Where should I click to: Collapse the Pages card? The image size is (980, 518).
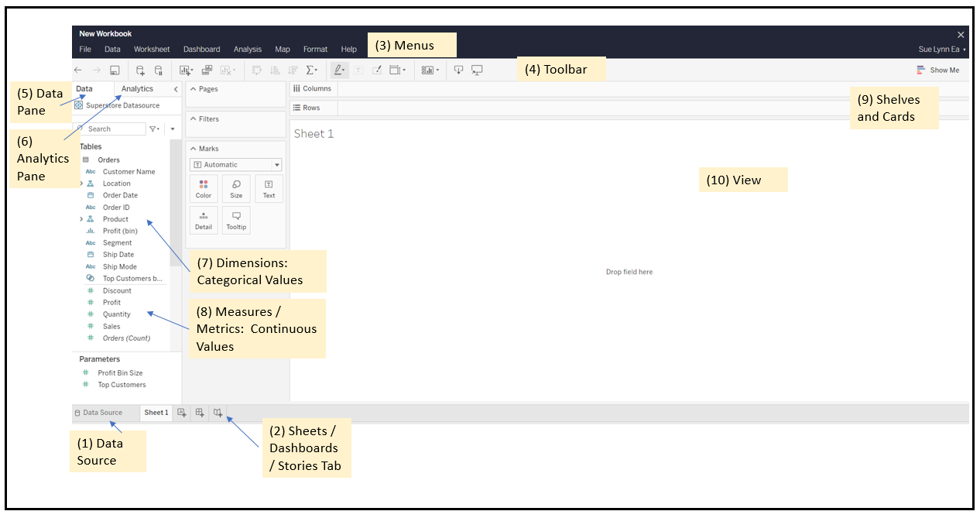tap(193, 89)
